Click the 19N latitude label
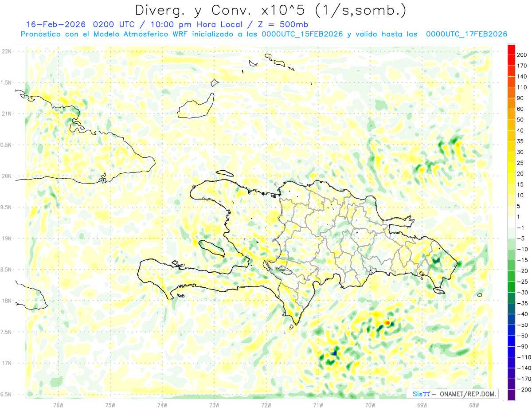The image size is (532, 411). [6, 238]
